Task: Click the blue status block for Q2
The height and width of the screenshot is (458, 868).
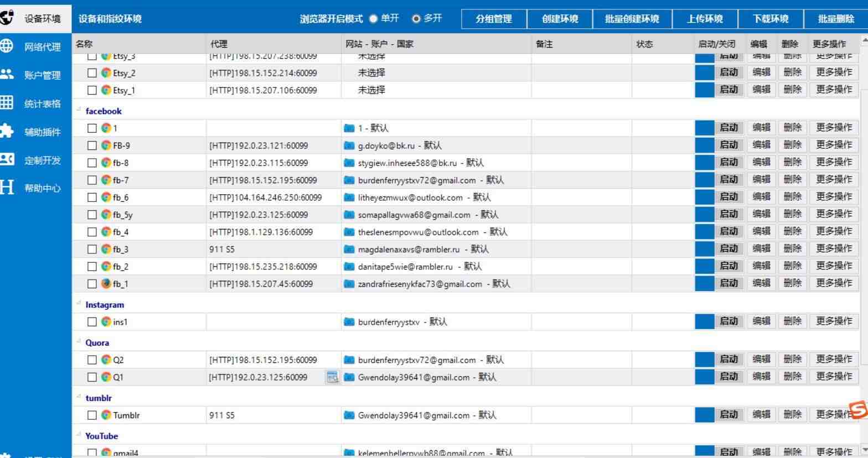Action: point(705,359)
